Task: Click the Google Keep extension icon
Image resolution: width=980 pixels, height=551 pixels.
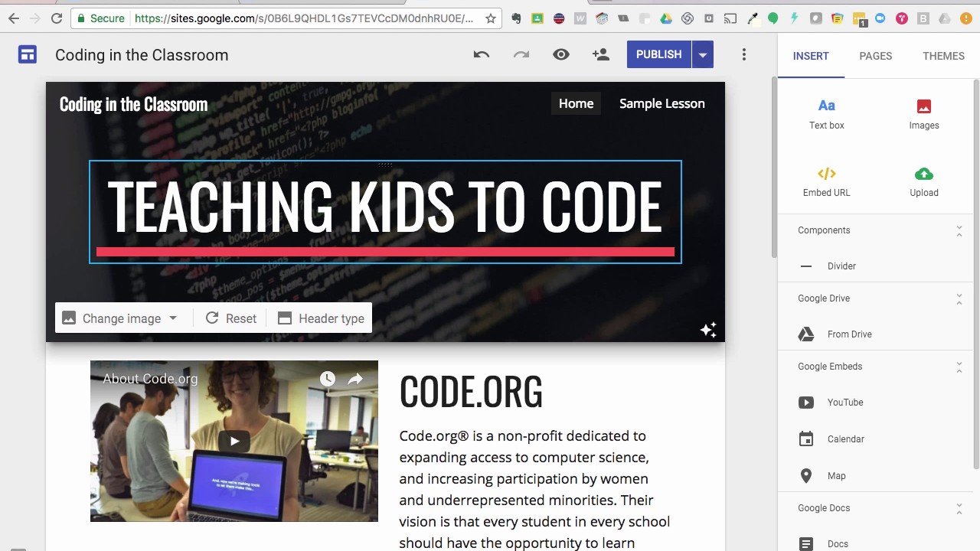Action: point(838,18)
